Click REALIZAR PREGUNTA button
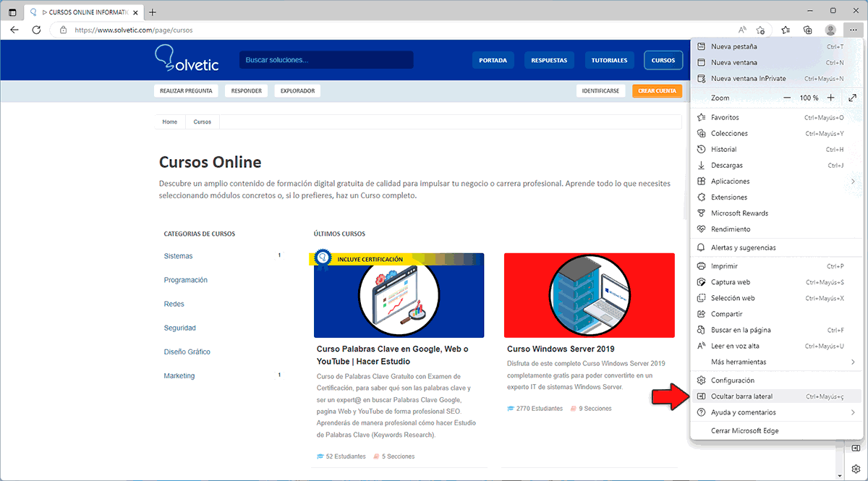 tap(186, 91)
